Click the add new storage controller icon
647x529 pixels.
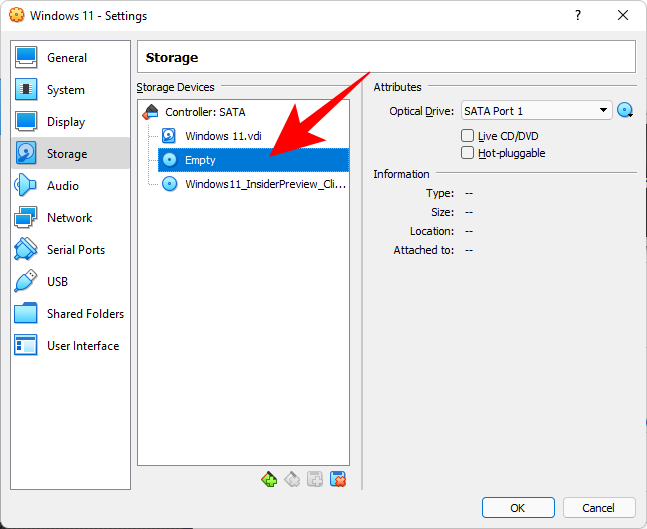tap(269, 480)
